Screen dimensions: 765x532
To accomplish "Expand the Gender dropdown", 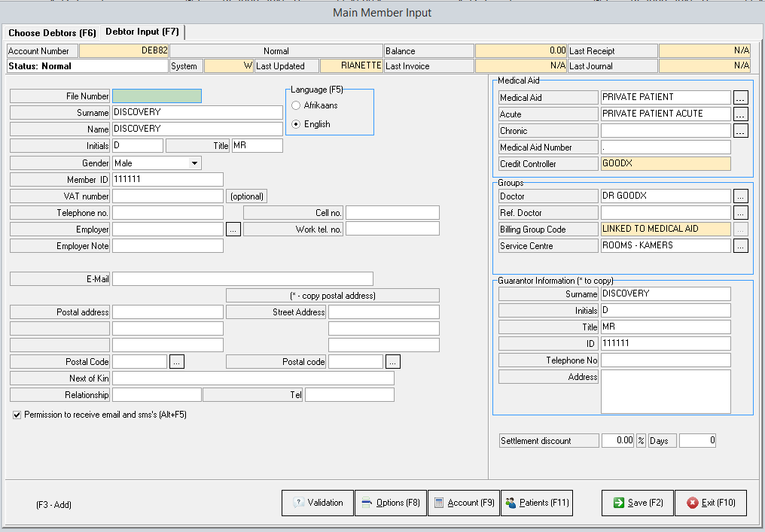I will click(x=194, y=163).
